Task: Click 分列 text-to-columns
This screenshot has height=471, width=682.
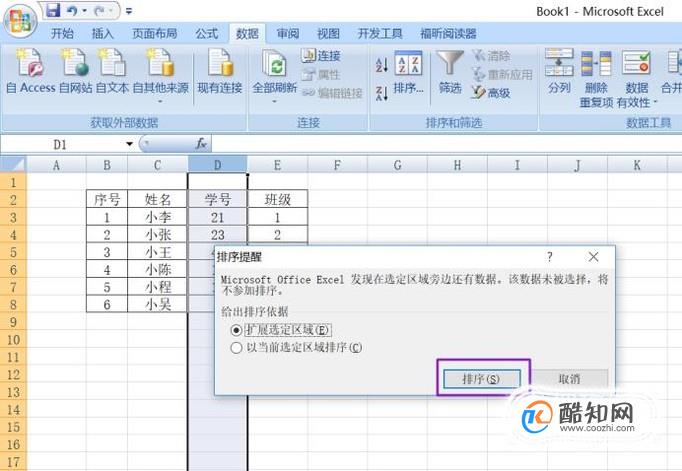Action: click(x=559, y=72)
